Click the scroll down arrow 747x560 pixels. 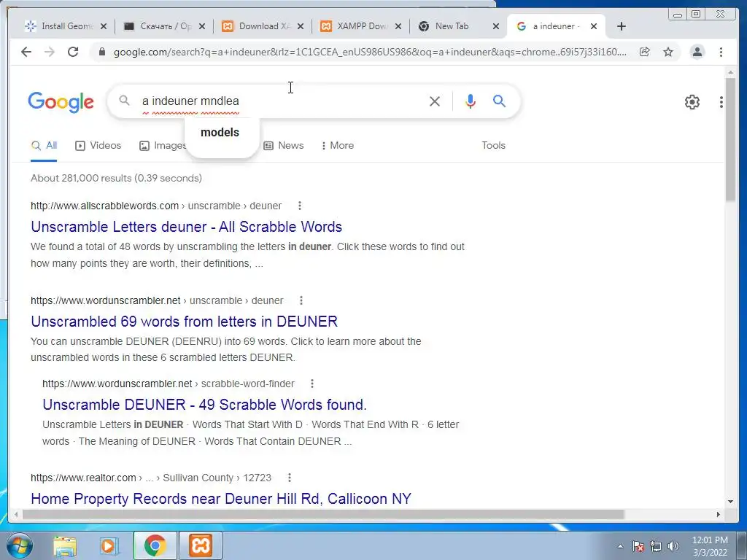(x=731, y=502)
